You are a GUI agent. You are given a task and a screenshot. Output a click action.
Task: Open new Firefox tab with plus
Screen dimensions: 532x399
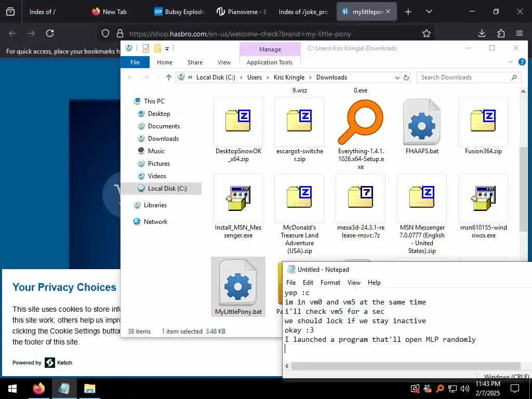(x=408, y=12)
